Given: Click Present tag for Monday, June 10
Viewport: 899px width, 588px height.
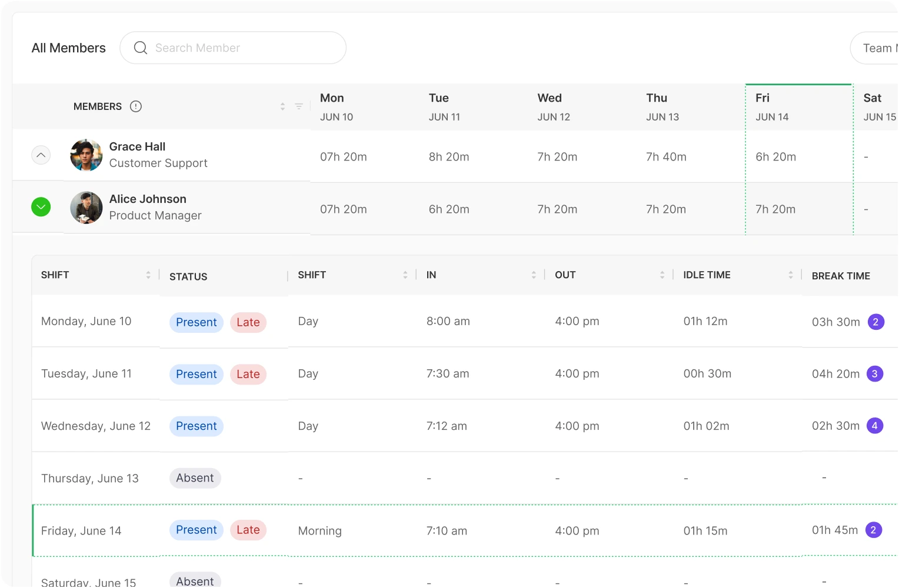Looking at the screenshot, I should (x=197, y=322).
